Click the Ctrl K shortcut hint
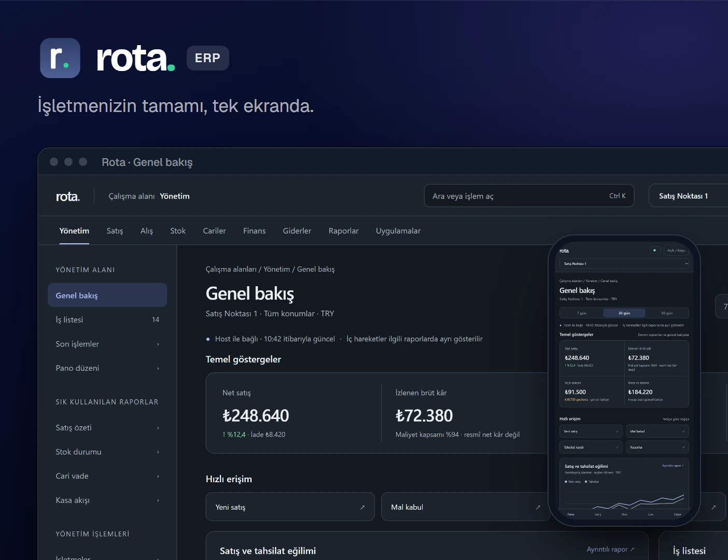728x560 pixels. click(618, 196)
